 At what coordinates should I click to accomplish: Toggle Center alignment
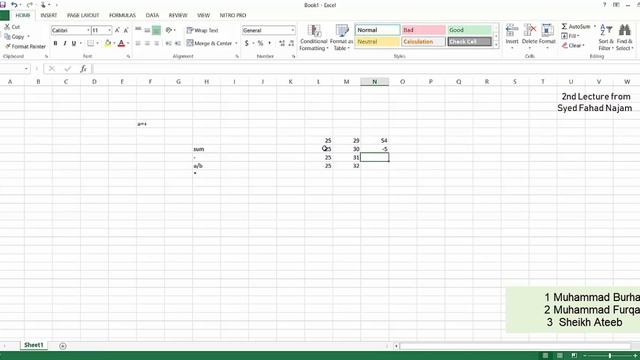pyautogui.click(x=147, y=43)
